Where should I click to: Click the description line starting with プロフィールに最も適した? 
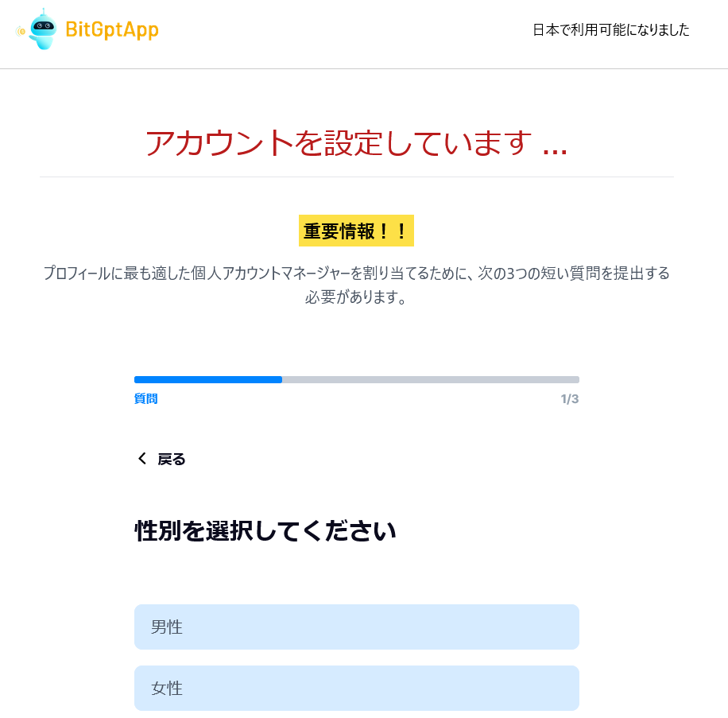(x=356, y=274)
